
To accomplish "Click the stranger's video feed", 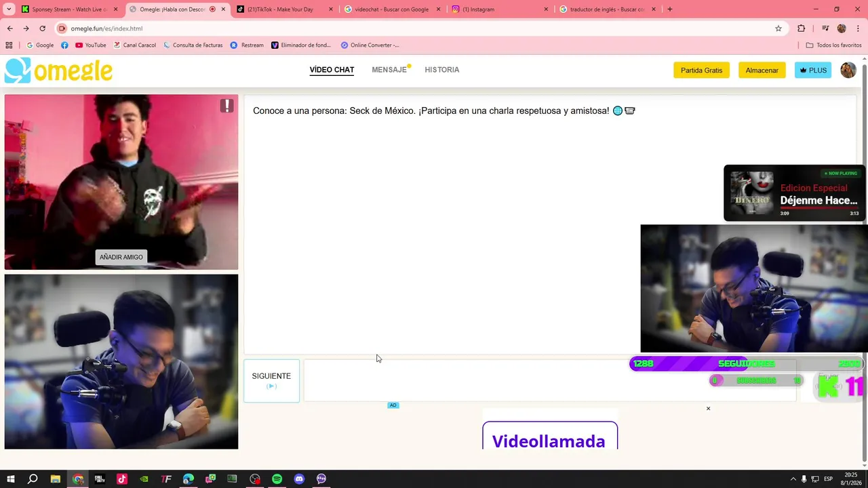I will pyautogui.click(x=121, y=182).
